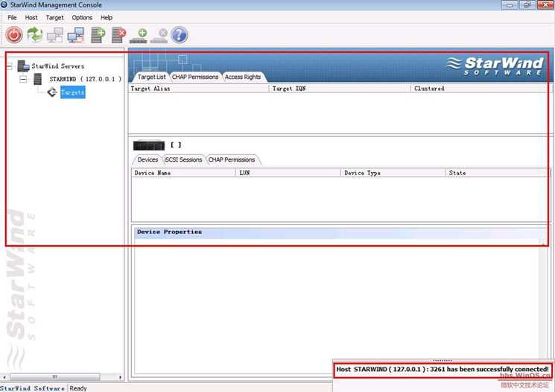Image resolution: width=555 pixels, height=392 pixels.
Task: Click the greyed Remove Target icon
Action: click(x=159, y=36)
